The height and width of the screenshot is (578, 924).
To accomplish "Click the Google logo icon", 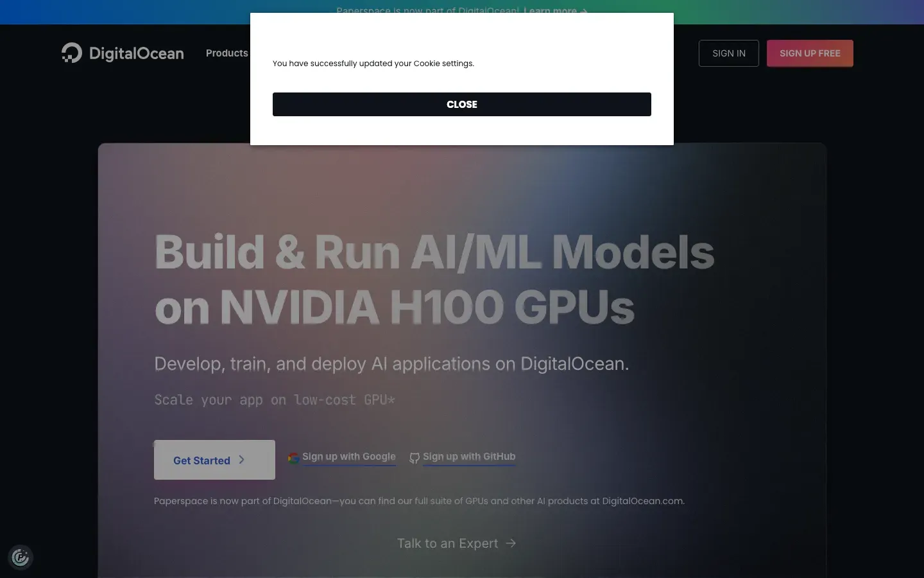I will point(293,458).
